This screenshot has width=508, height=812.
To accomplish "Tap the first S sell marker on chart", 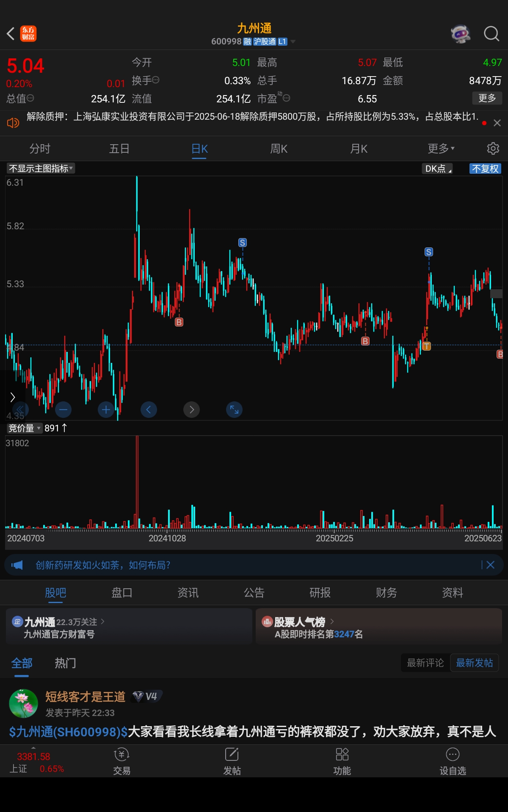I will click(243, 242).
